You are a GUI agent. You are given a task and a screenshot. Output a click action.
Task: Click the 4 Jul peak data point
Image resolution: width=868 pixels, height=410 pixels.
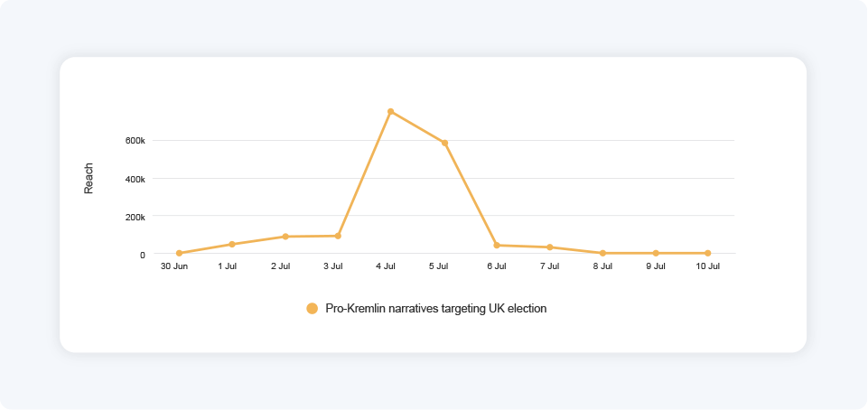[x=390, y=111]
